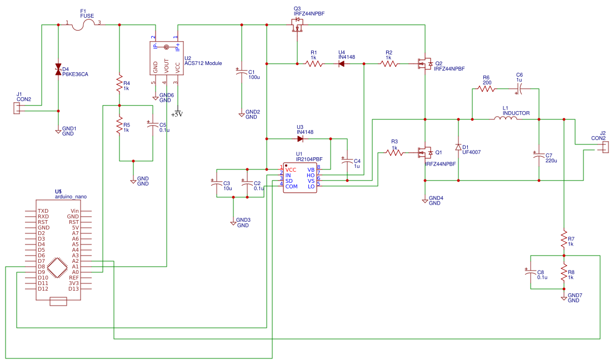Click the J2 CON2 connector symbol
The image size is (614, 364).
tap(605, 147)
